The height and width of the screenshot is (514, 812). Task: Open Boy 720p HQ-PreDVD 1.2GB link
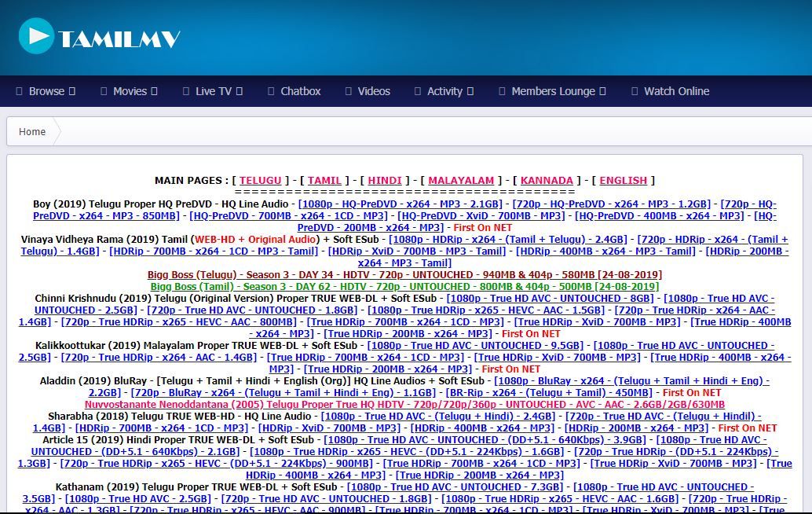pos(612,204)
